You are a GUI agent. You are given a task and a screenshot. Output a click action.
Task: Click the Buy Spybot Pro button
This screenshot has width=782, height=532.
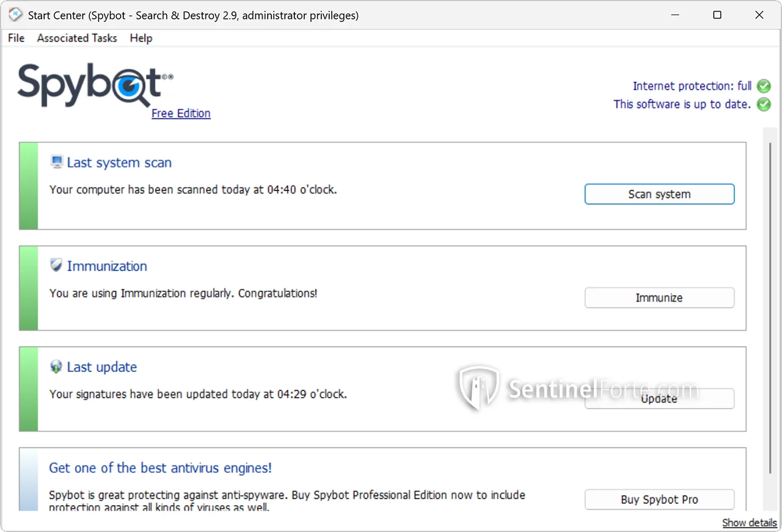[659, 500]
